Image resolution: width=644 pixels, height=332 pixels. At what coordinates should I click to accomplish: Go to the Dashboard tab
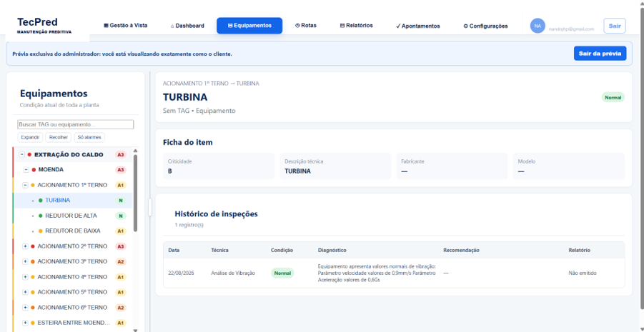pos(187,26)
